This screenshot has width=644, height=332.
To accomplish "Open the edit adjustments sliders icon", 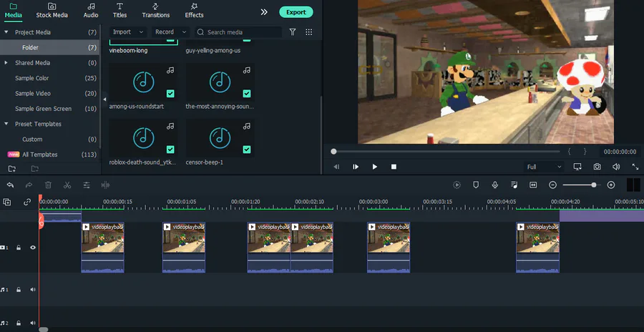I will coord(87,185).
